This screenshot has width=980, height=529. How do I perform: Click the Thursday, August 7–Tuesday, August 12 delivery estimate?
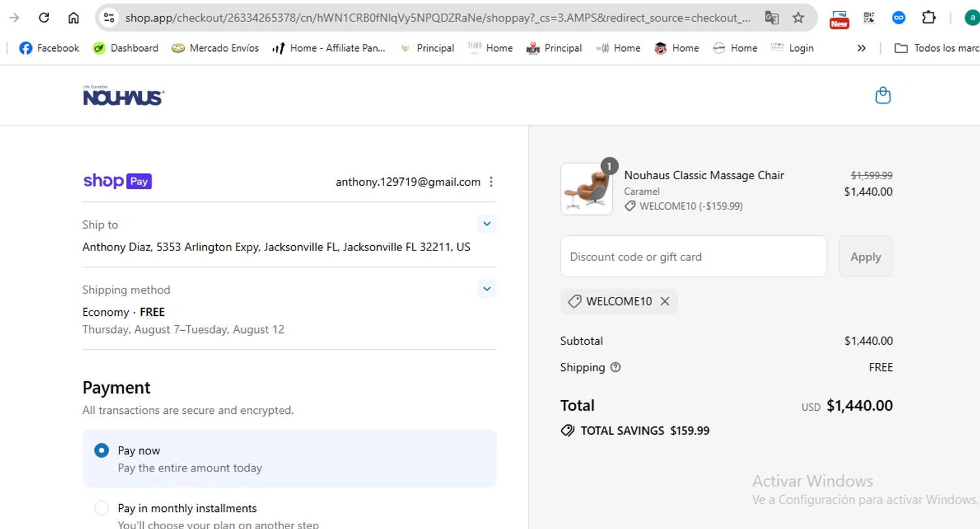[183, 330]
